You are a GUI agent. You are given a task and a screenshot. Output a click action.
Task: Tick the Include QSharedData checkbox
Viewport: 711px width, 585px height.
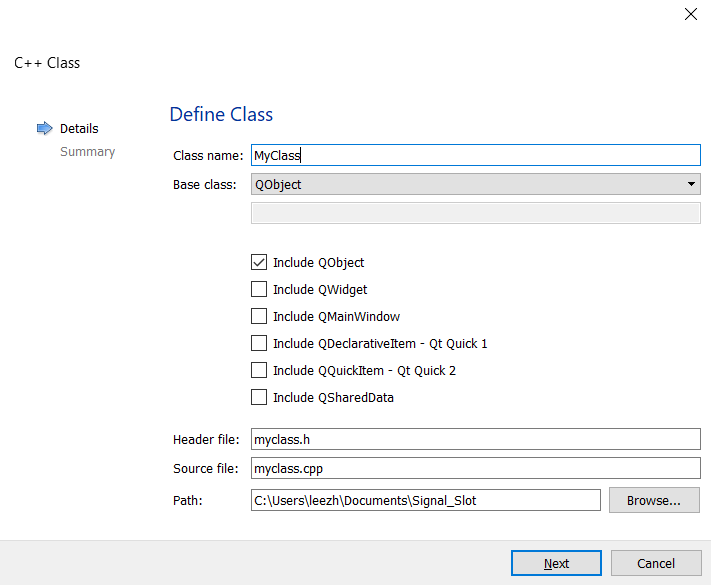259,398
